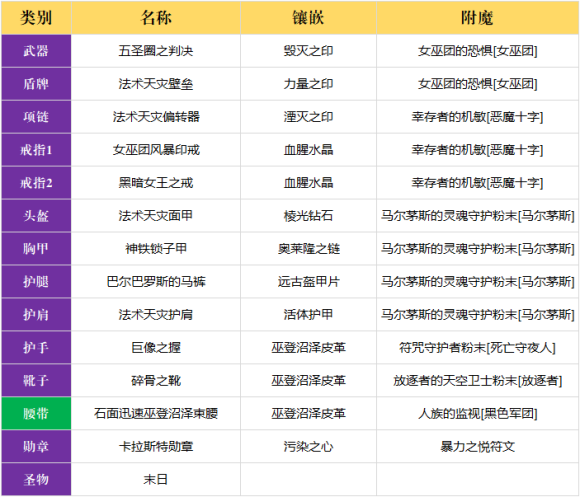Click the purple 武器 category cell

point(36,51)
